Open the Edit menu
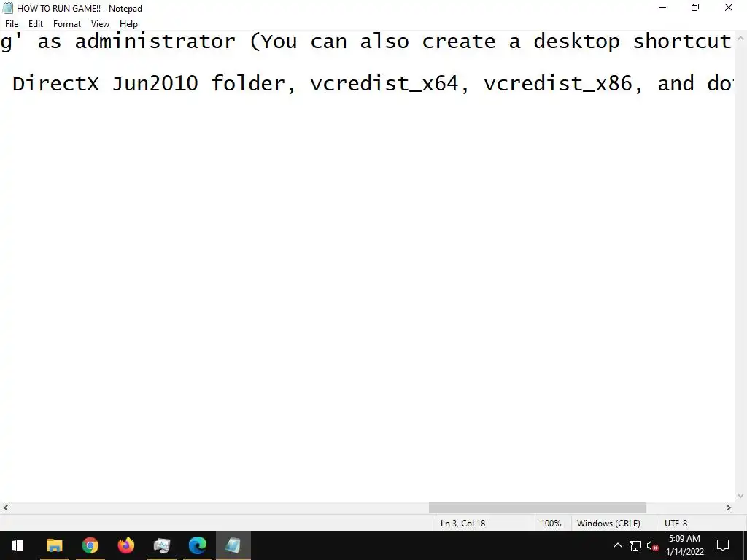747x560 pixels. (36, 24)
